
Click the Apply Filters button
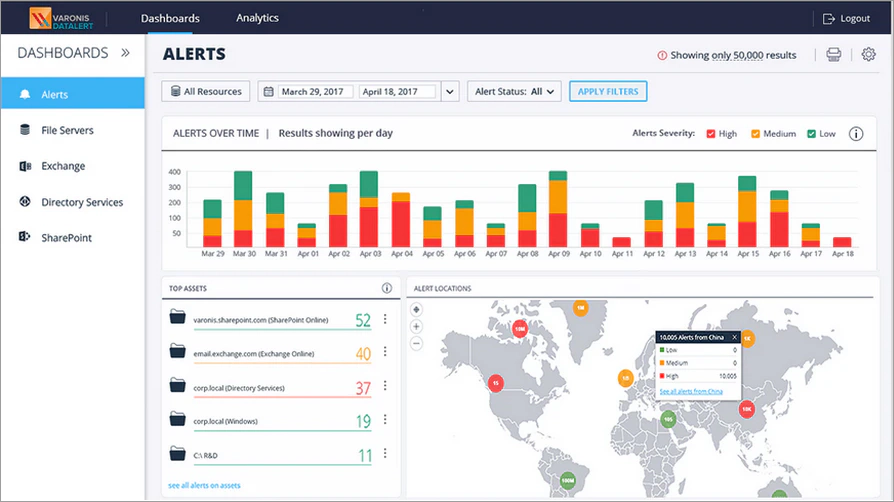pos(608,91)
